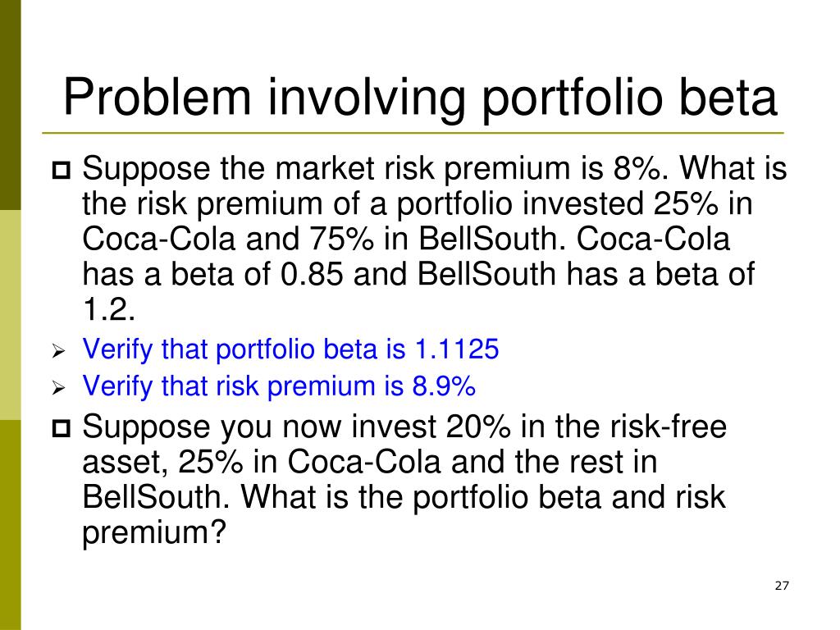Click the slide number 27
Screen dimensions: 840x630
click(782, 586)
